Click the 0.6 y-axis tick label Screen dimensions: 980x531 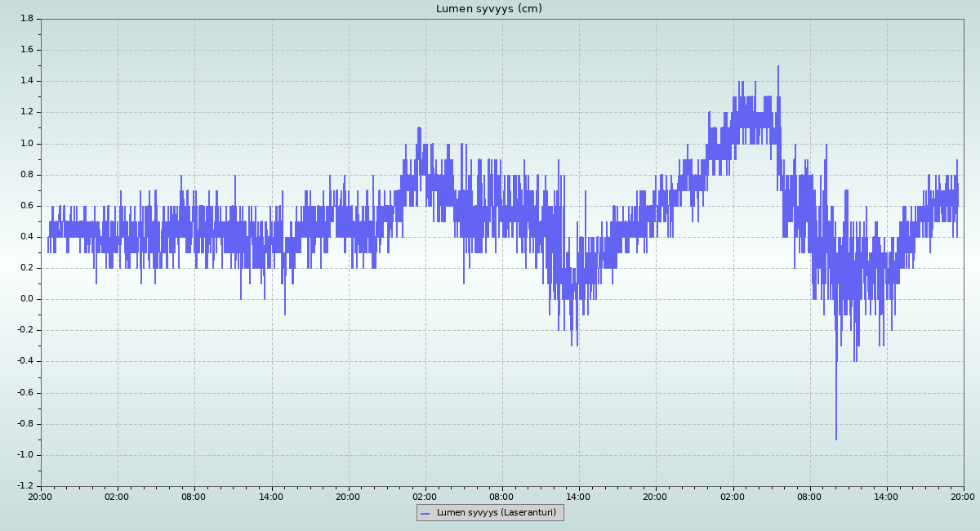[26, 206]
